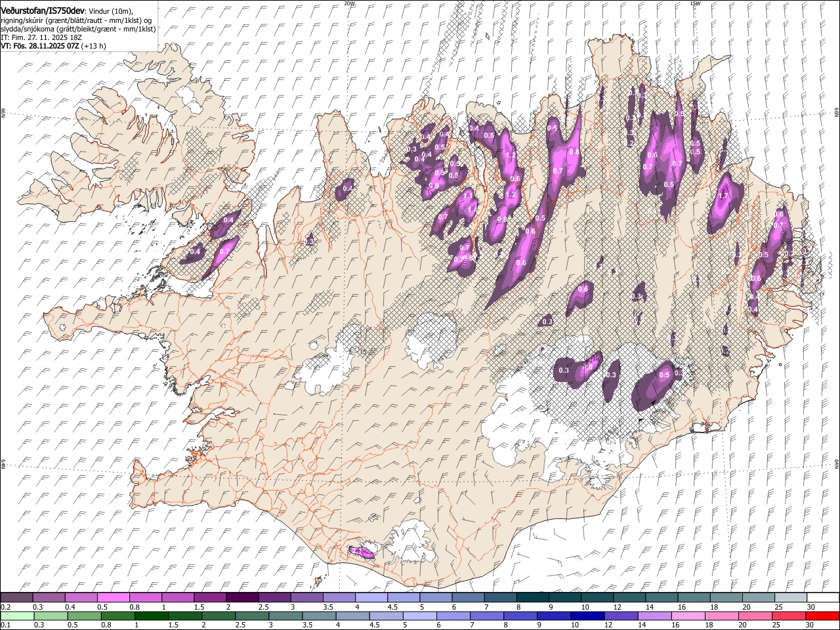The width and height of the screenshot is (840, 630).
Task: Click the 15W longitude label
Action: click(x=694, y=3)
